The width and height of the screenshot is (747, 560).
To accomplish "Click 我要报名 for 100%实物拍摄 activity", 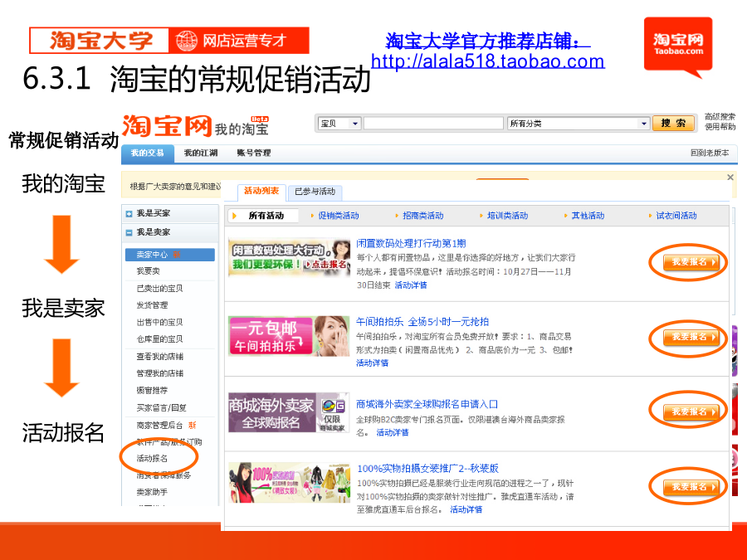I will [x=691, y=487].
